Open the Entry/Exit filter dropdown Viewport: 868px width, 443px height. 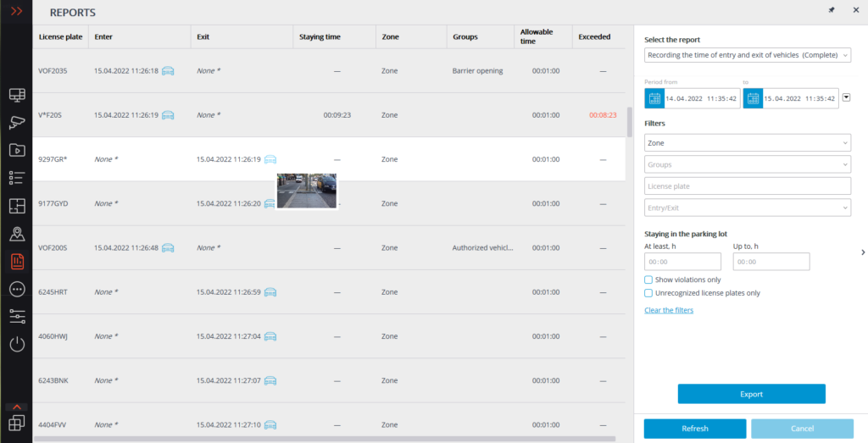[x=747, y=208]
